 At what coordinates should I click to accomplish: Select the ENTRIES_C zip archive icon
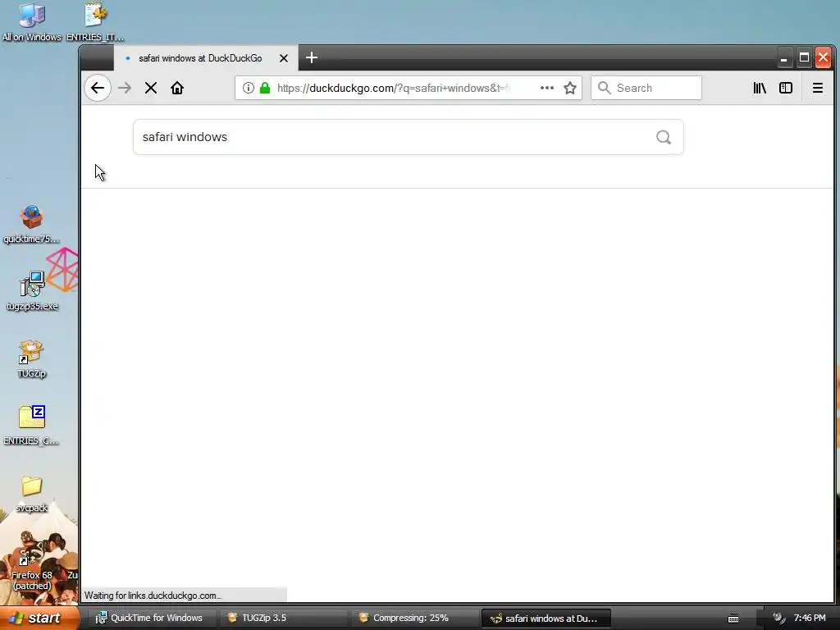pyautogui.click(x=32, y=426)
